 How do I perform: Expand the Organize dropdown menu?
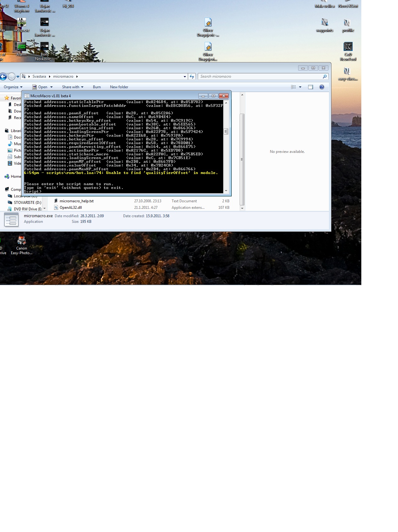[13, 87]
